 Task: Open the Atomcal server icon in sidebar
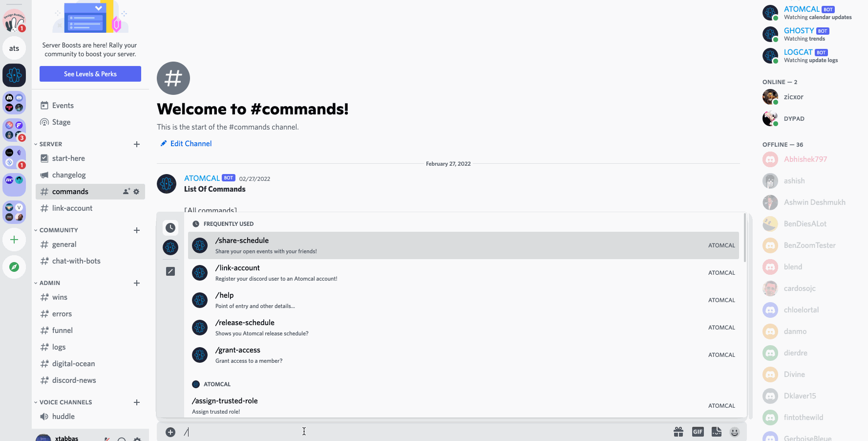click(x=14, y=75)
